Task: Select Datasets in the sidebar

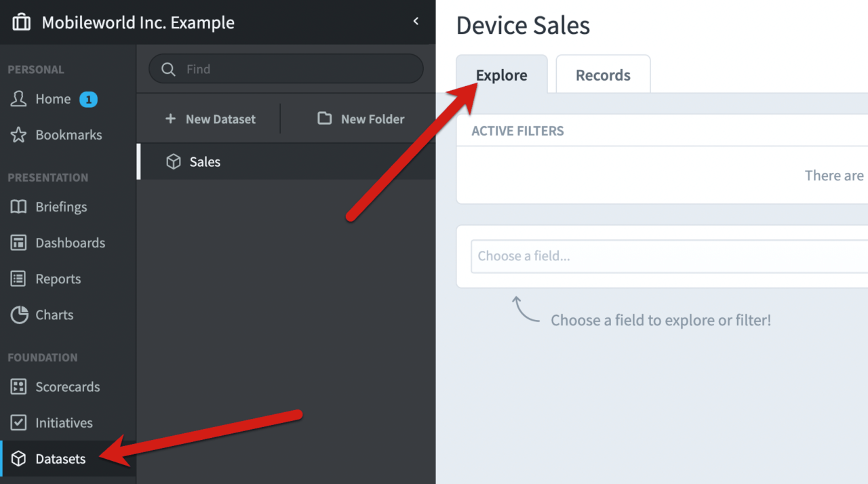Action: point(60,459)
